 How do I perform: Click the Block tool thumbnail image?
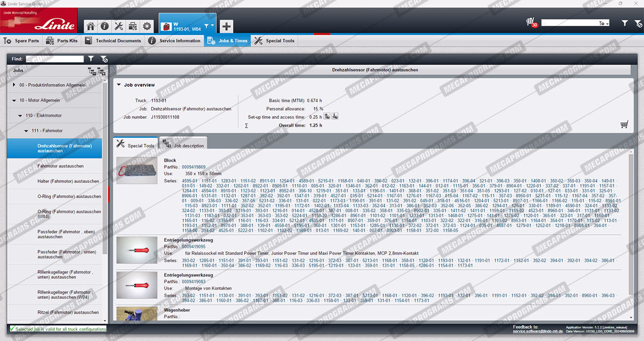pos(137,170)
